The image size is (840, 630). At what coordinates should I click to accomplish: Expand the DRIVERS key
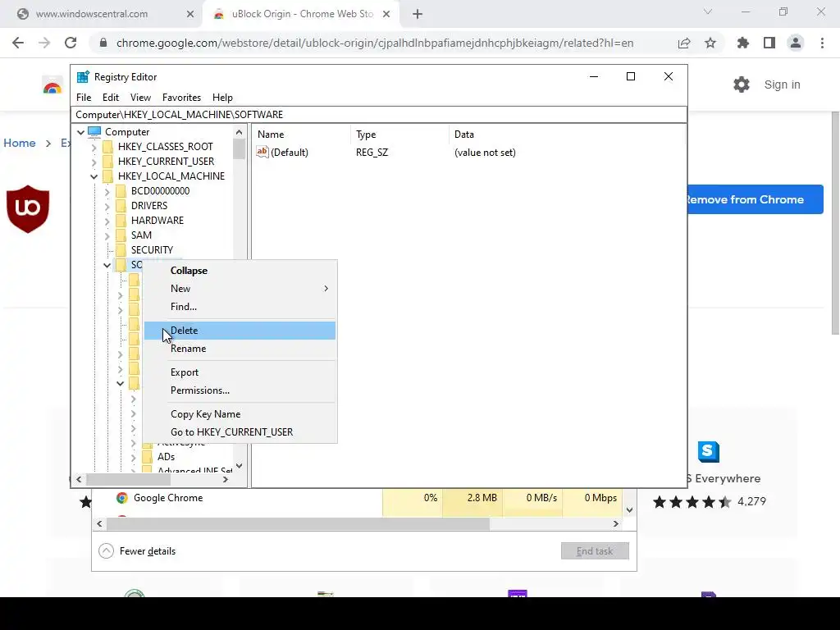(x=107, y=206)
